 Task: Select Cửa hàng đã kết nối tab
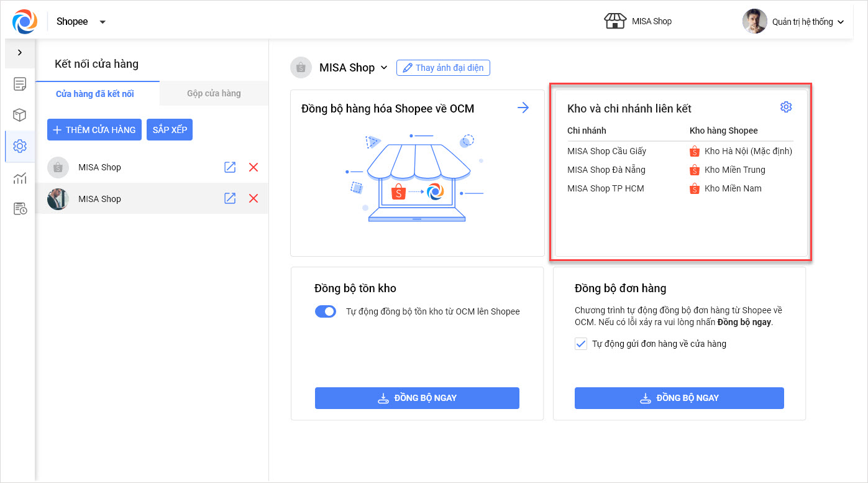(94, 94)
